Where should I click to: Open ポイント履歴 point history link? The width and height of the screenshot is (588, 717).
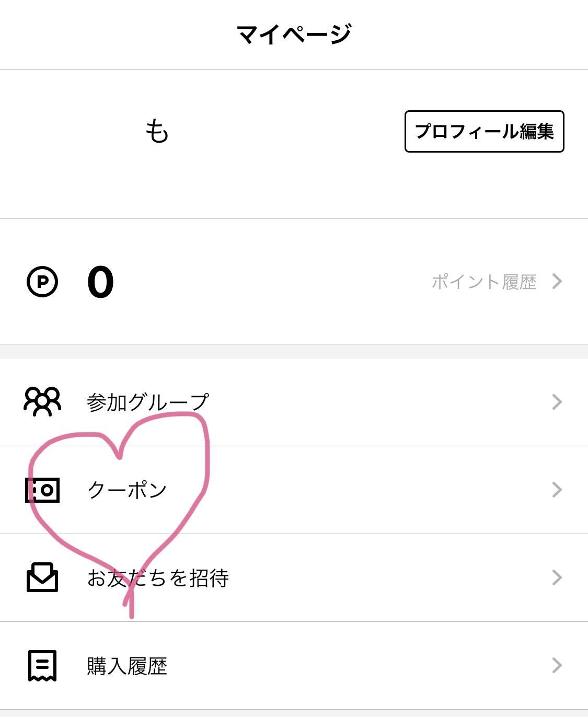484,282
